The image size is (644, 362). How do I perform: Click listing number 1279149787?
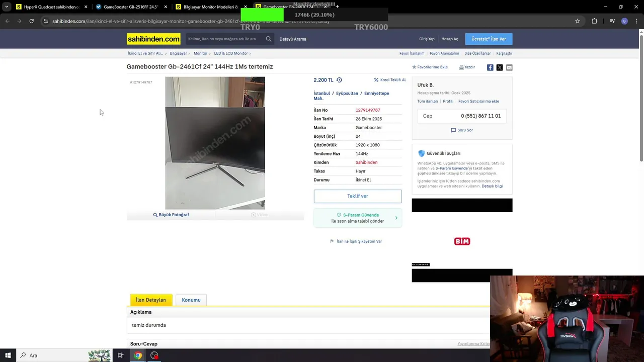368,110
